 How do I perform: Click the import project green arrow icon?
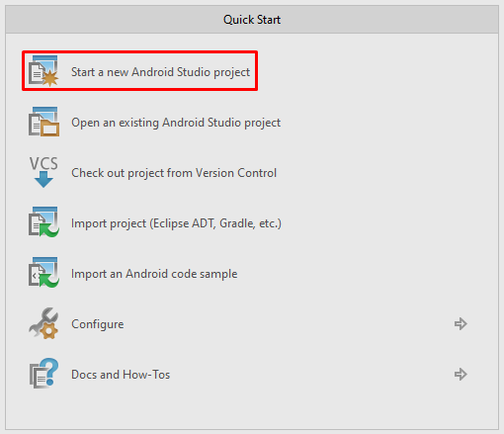tap(43, 222)
